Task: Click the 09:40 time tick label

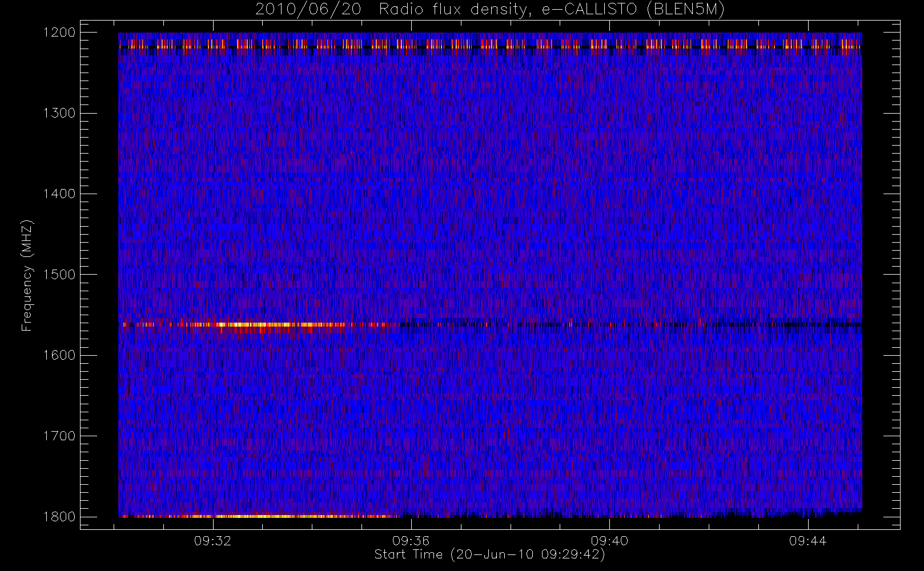Action: [x=609, y=541]
